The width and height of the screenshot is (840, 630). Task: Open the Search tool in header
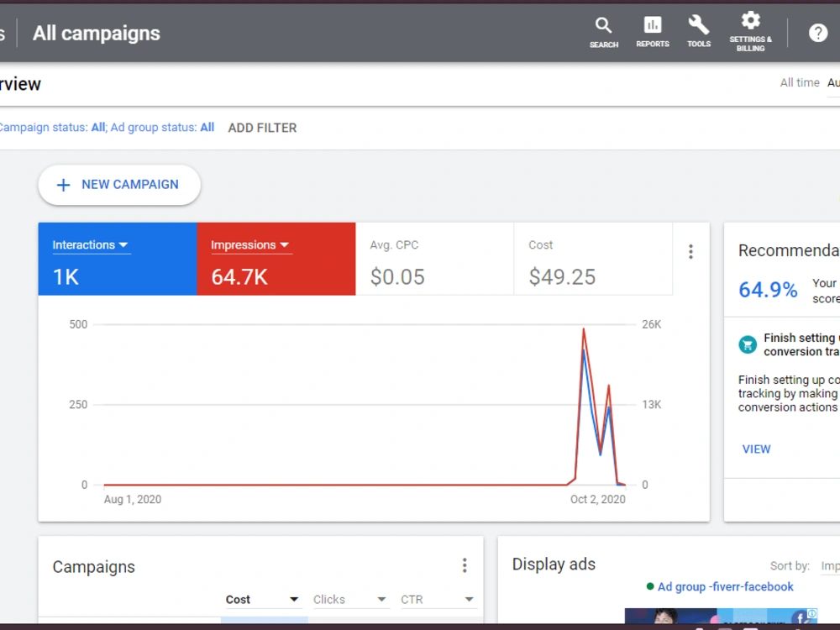click(604, 32)
